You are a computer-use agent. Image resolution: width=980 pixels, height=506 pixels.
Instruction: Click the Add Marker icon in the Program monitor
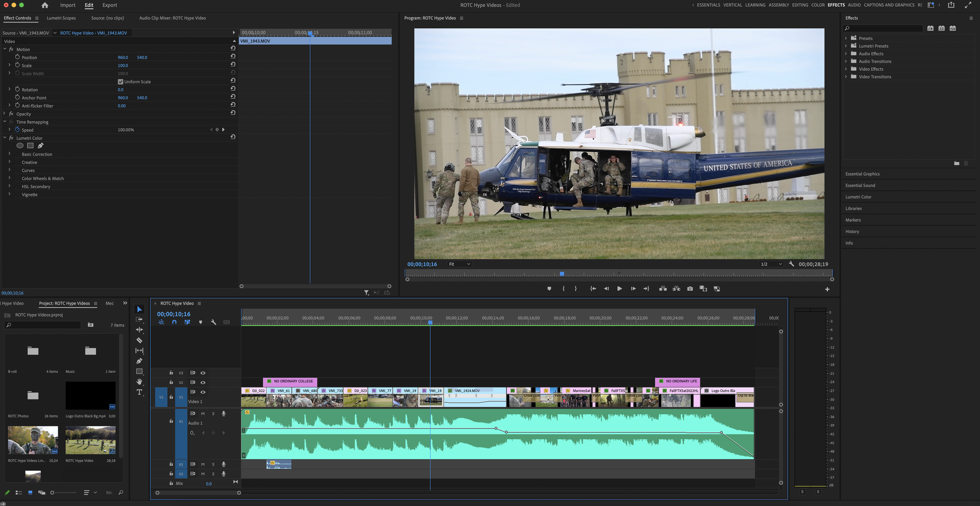(549, 288)
